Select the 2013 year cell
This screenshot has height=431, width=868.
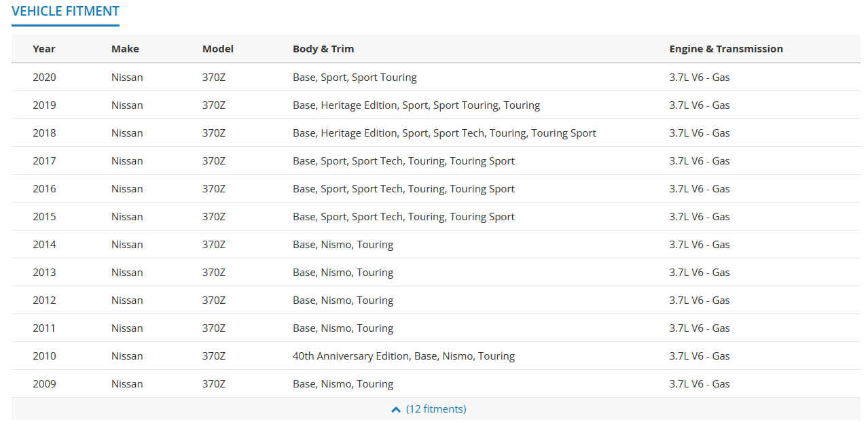[x=44, y=273]
